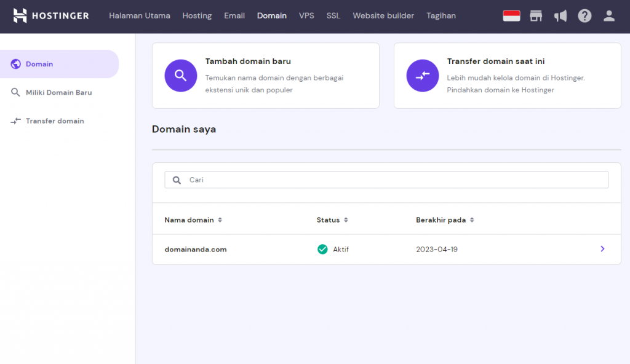Open the VPS menu item

306,16
